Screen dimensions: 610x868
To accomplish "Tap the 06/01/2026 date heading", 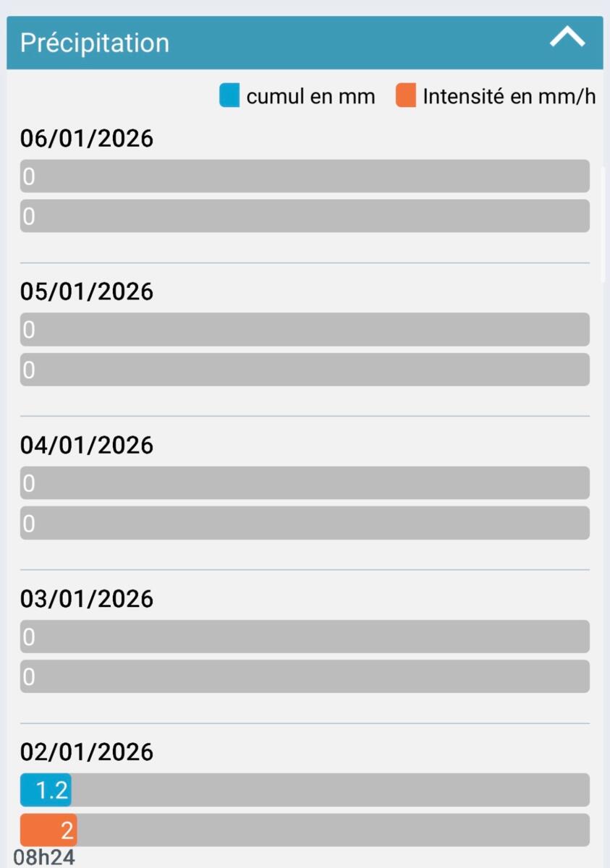I will 87,138.
